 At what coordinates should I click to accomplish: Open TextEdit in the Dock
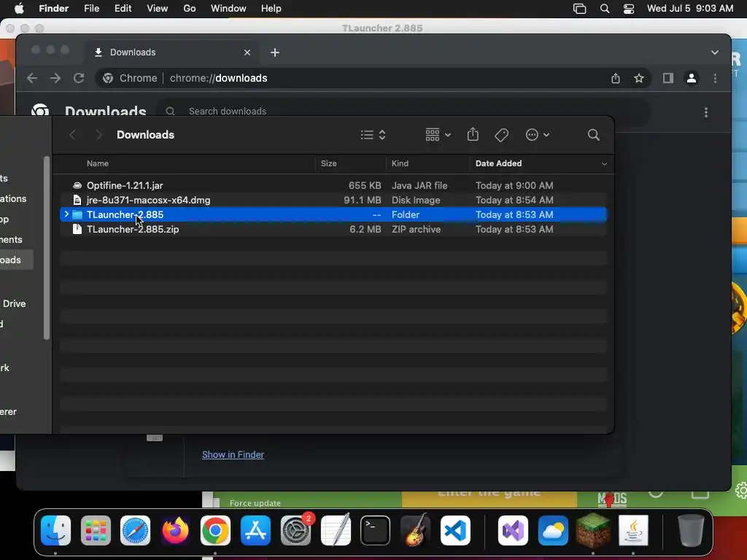(x=336, y=530)
